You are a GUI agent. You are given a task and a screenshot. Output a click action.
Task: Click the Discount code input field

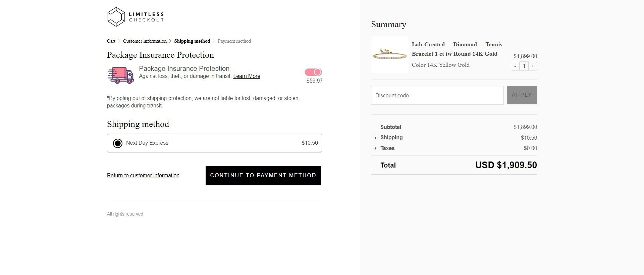(x=437, y=95)
